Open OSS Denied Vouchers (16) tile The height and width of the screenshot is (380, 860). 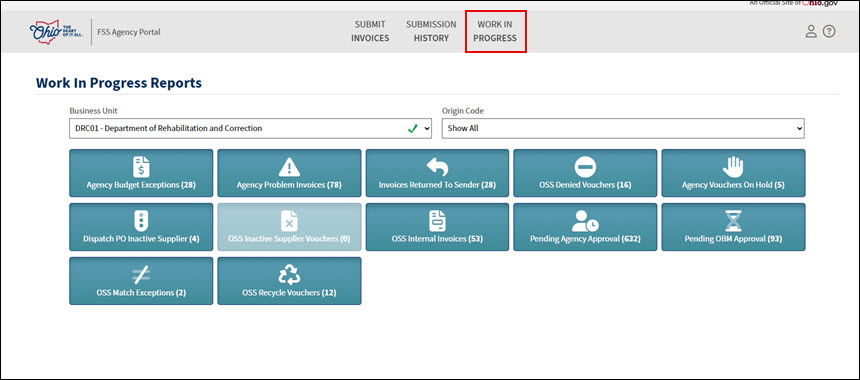pyautogui.click(x=585, y=173)
